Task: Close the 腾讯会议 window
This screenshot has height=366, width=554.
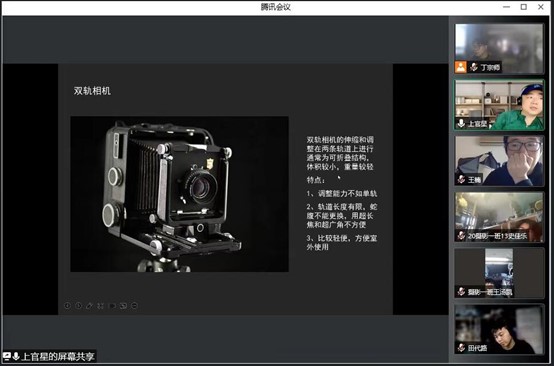Action: click(541, 7)
